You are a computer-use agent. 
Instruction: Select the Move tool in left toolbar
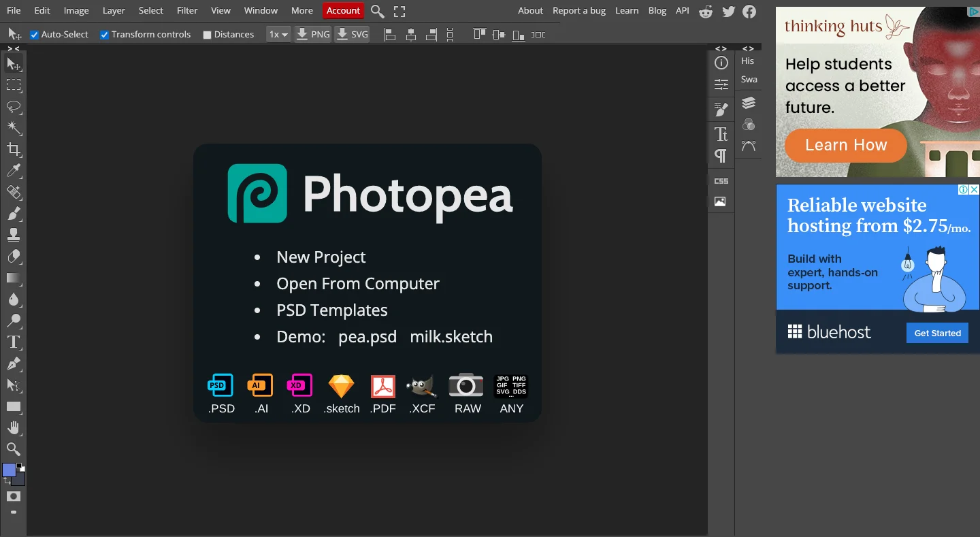click(13, 64)
